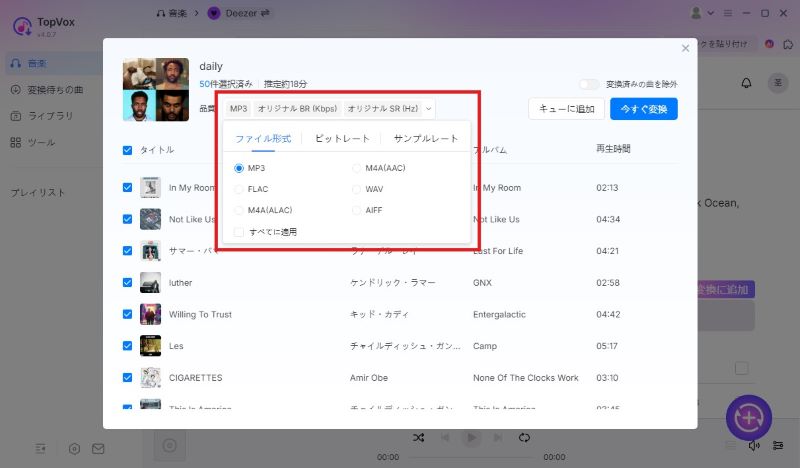The width and height of the screenshot is (800, 468).
Task: Check the apply to all checkbox
Action: pyautogui.click(x=239, y=232)
